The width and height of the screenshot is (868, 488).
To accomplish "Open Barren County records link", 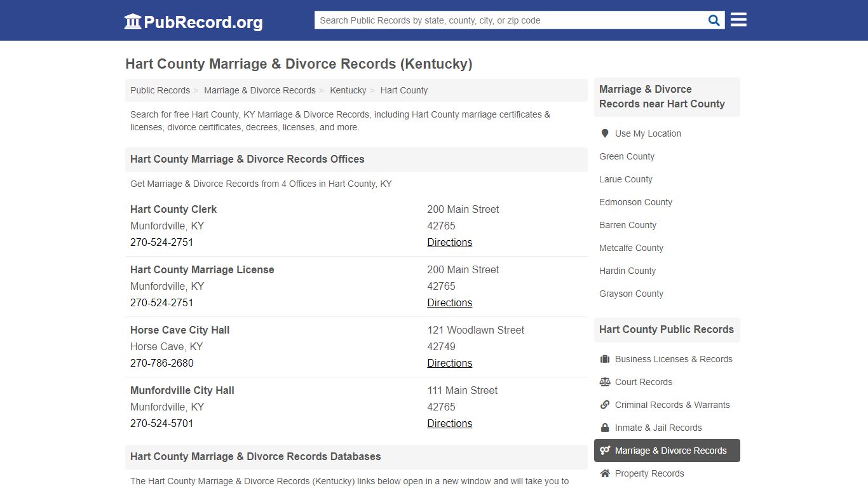I will [x=628, y=225].
